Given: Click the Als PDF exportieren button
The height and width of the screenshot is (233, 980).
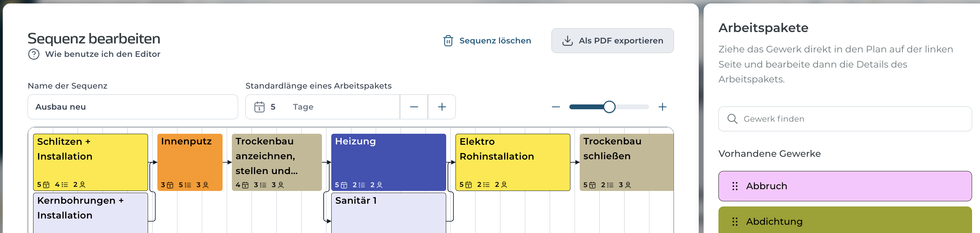Looking at the screenshot, I should [x=612, y=41].
